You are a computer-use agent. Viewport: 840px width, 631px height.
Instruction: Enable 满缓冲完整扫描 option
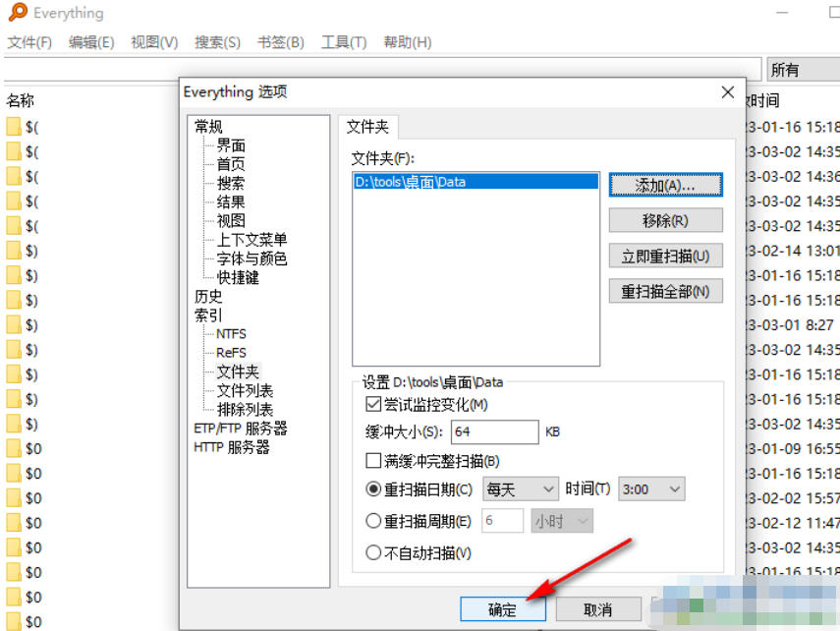point(372,459)
